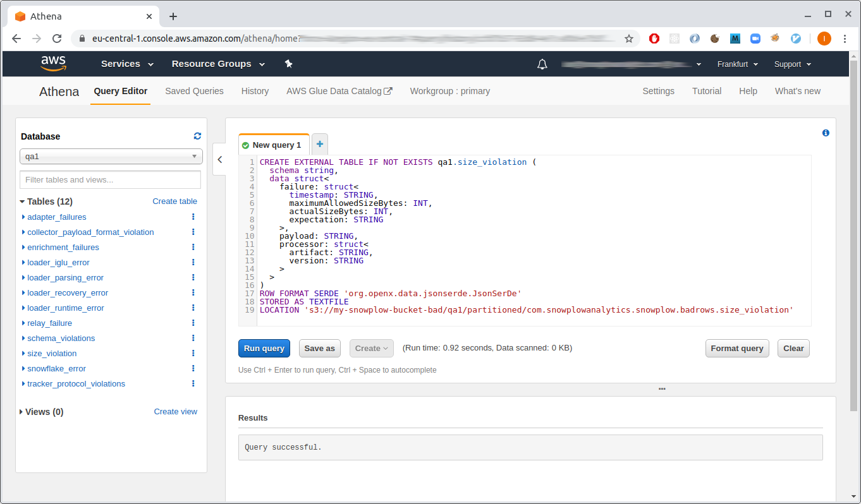Collapse the left database sidebar panel
The height and width of the screenshot is (504, 861).
point(219,160)
